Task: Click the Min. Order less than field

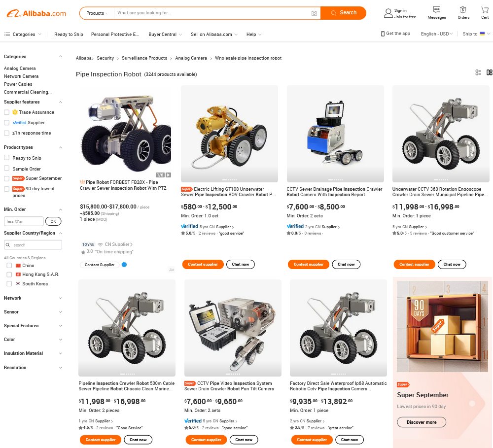Action: click(24, 221)
